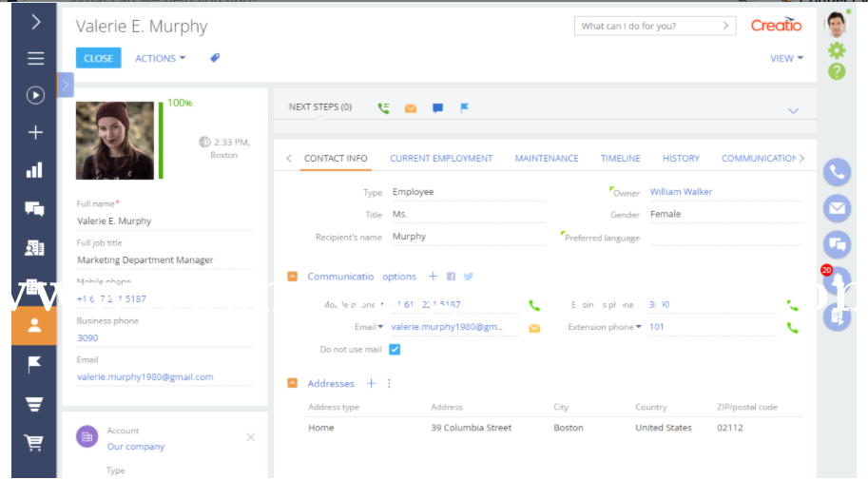Click the blue flag task icon
The image size is (868, 480).
465,108
